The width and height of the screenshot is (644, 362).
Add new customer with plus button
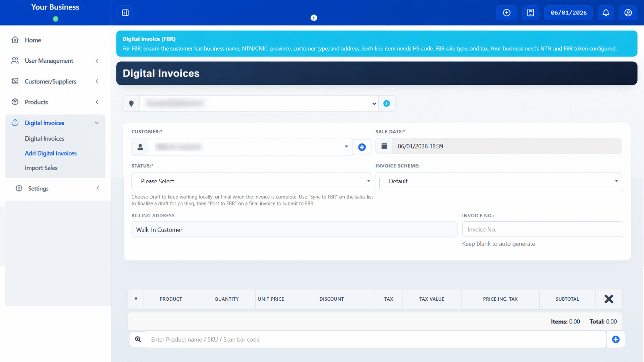362,147
